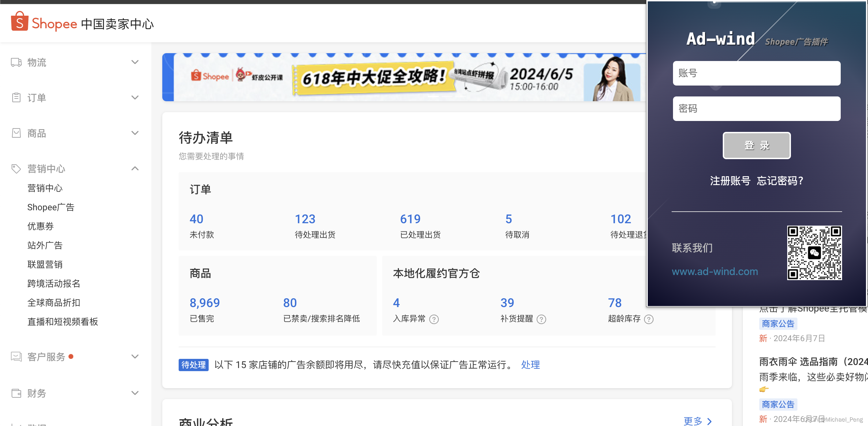Click the 客户服务 chat icon
This screenshot has height=426, width=868.
point(16,356)
